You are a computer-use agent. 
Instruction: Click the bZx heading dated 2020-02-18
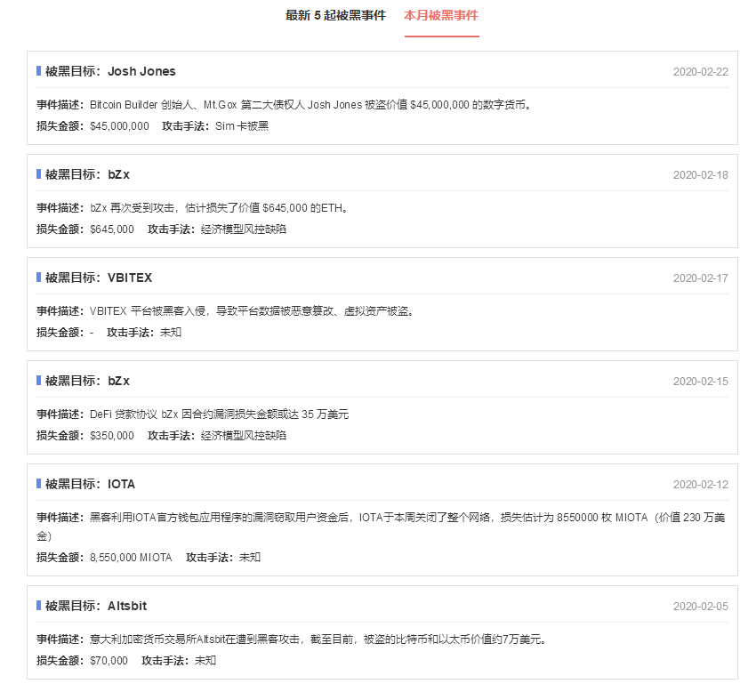(87, 174)
